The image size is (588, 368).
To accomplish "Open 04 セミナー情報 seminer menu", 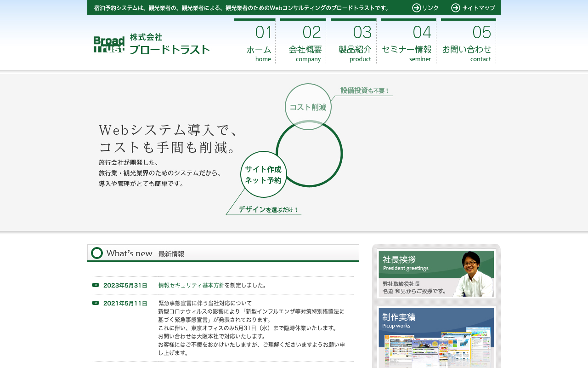I will tap(409, 41).
